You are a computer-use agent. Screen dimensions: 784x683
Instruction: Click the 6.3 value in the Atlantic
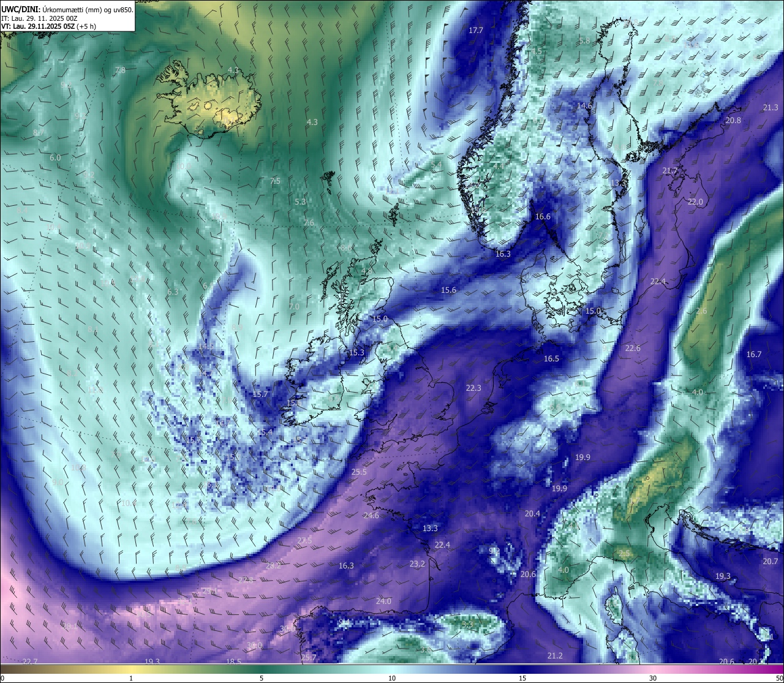(173, 292)
